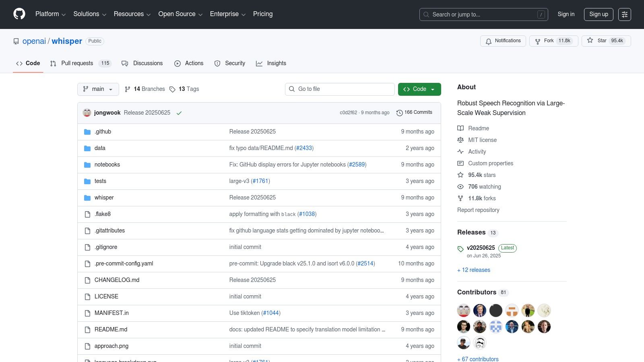The height and width of the screenshot is (362, 644).
Task: Open the README.md file
Action: pos(111,329)
